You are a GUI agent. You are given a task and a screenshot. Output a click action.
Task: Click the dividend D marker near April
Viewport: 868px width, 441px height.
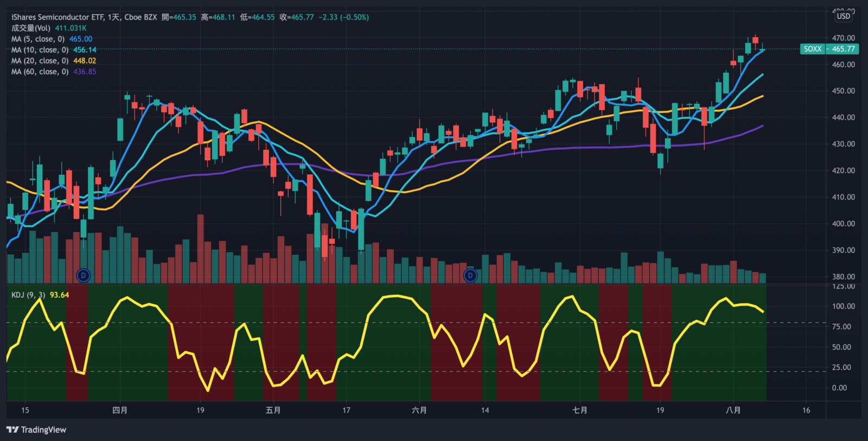coord(83,275)
